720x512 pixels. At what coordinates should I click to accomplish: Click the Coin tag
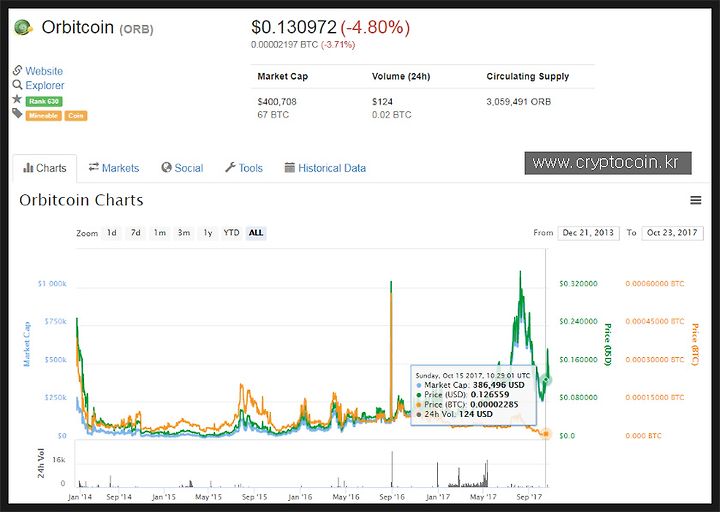[76, 116]
